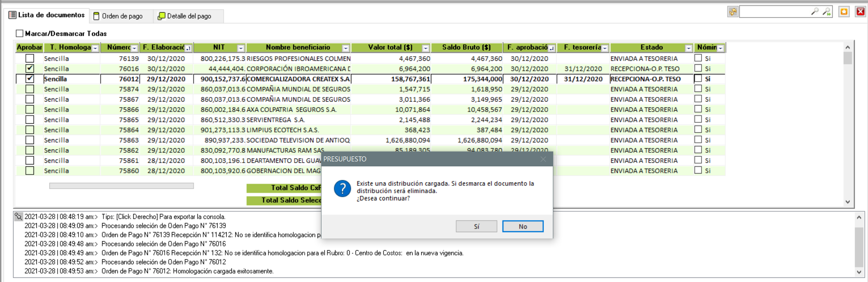Open the Valor total ($) filter dropdown
Viewport: 868px width, 282px height.
pos(425,48)
